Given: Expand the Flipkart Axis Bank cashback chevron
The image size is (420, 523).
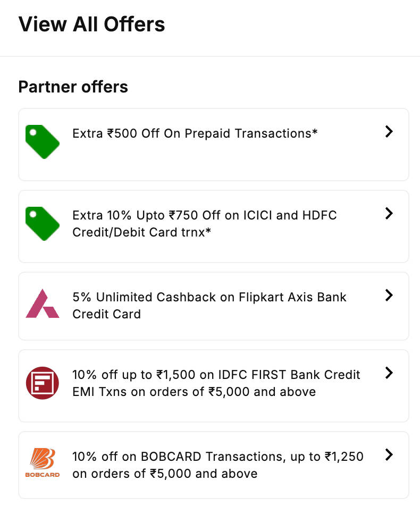Looking at the screenshot, I should pyautogui.click(x=389, y=295).
